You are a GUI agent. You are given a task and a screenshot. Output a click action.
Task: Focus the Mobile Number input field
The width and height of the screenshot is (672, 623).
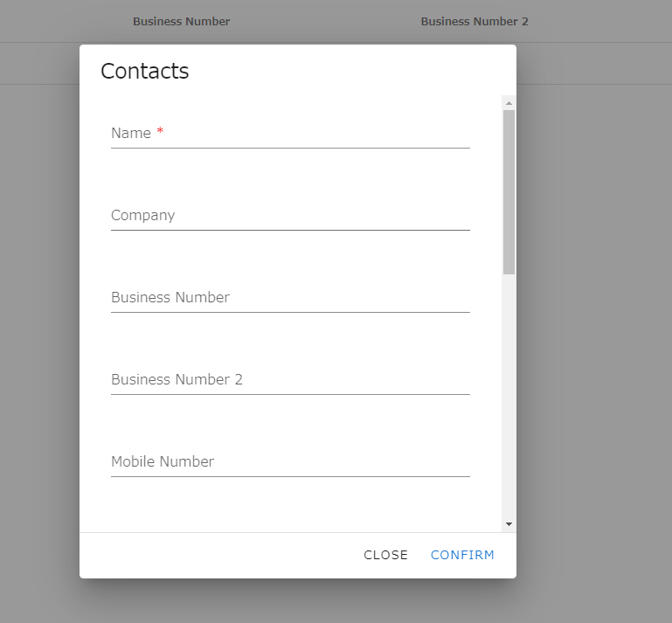[290, 462]
